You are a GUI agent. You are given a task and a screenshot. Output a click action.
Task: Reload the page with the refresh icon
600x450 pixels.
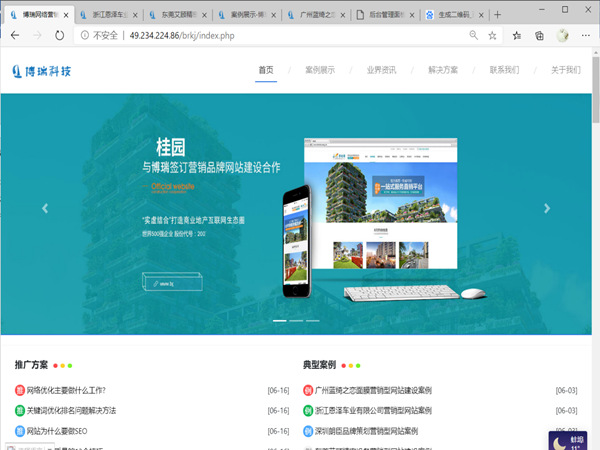tap(59, 34)
